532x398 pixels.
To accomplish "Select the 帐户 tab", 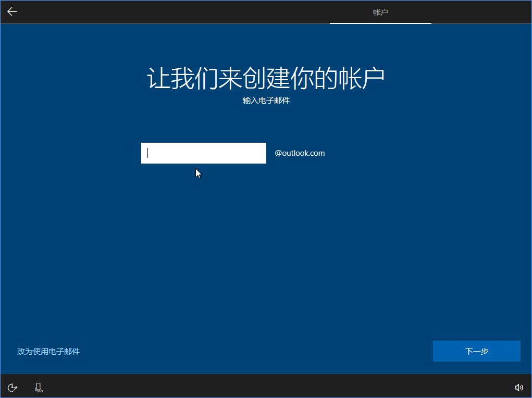I will [x=380, y=12].
